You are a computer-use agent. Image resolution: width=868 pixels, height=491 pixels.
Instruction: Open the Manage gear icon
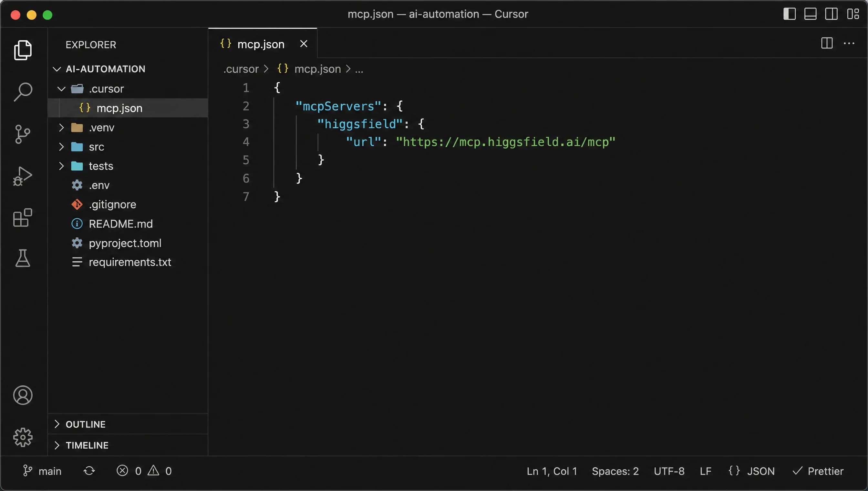tap(23, 437)
